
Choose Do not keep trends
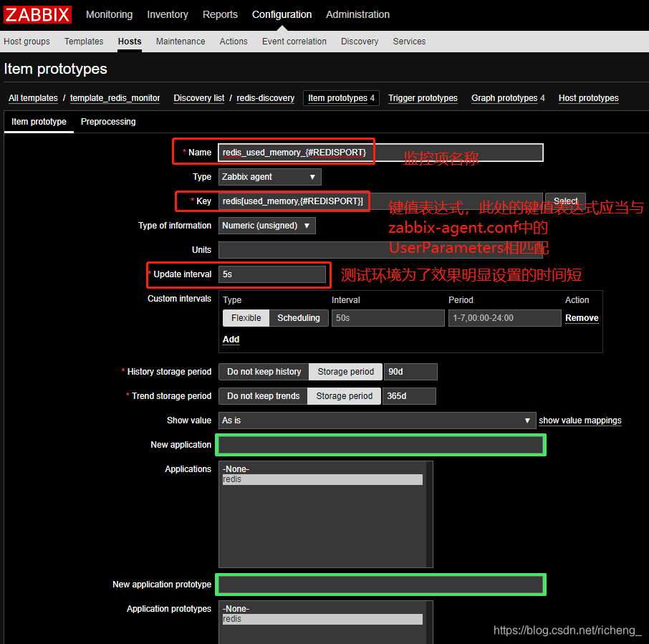pyautogui.click(x=263, y=396)
